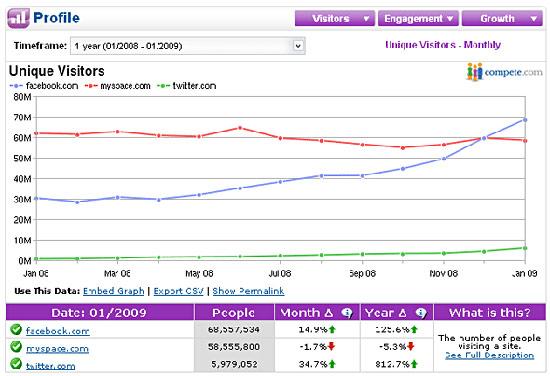
Task: Click the purple Profile bar-chart icon
Action: point(18,18)
